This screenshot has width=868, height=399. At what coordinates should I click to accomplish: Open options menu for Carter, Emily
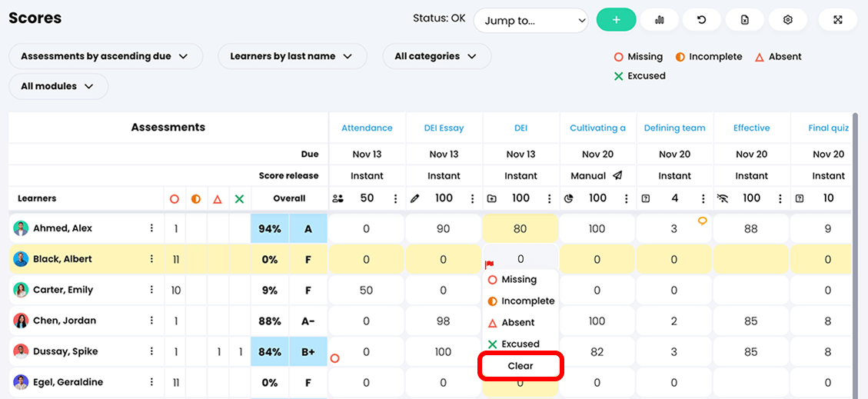151,290
